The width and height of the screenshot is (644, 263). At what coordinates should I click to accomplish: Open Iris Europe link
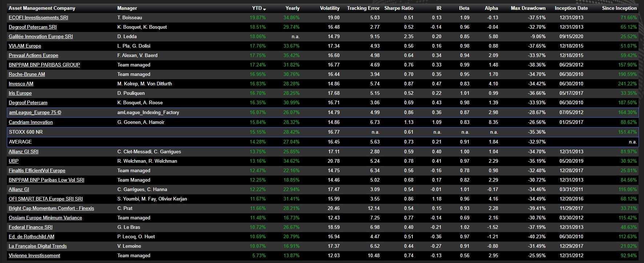(20, 93)
